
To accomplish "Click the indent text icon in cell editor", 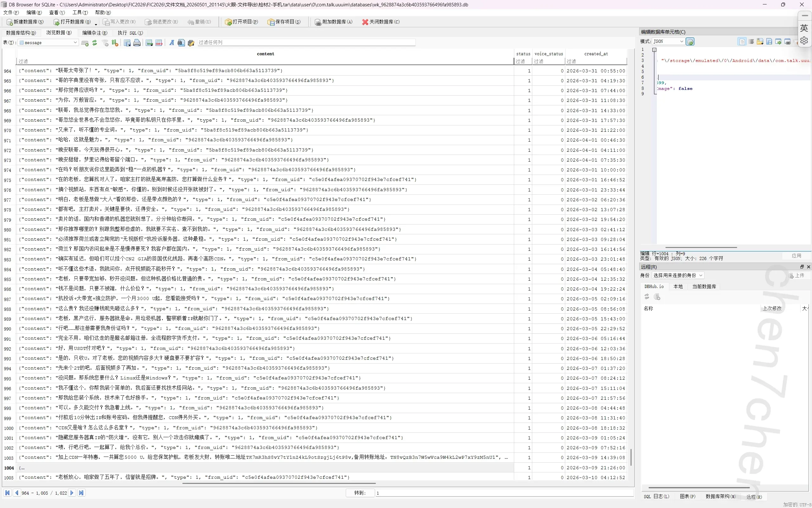I will pyautogui.click(x=751, y=42).
